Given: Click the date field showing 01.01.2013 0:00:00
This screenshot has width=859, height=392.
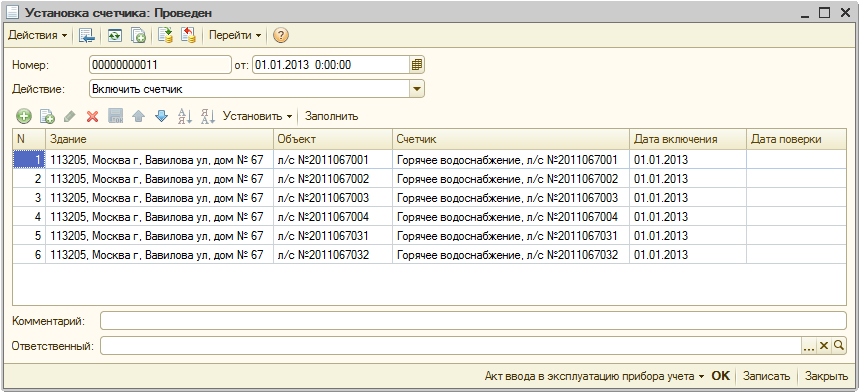Looking at the screenshot, I should (331, 65).
